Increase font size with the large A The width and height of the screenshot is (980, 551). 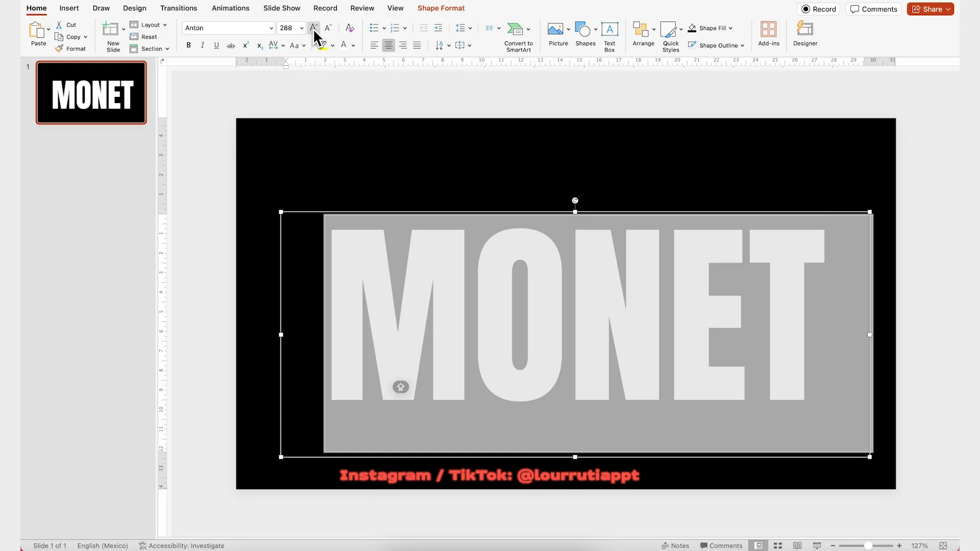[313, 28]
